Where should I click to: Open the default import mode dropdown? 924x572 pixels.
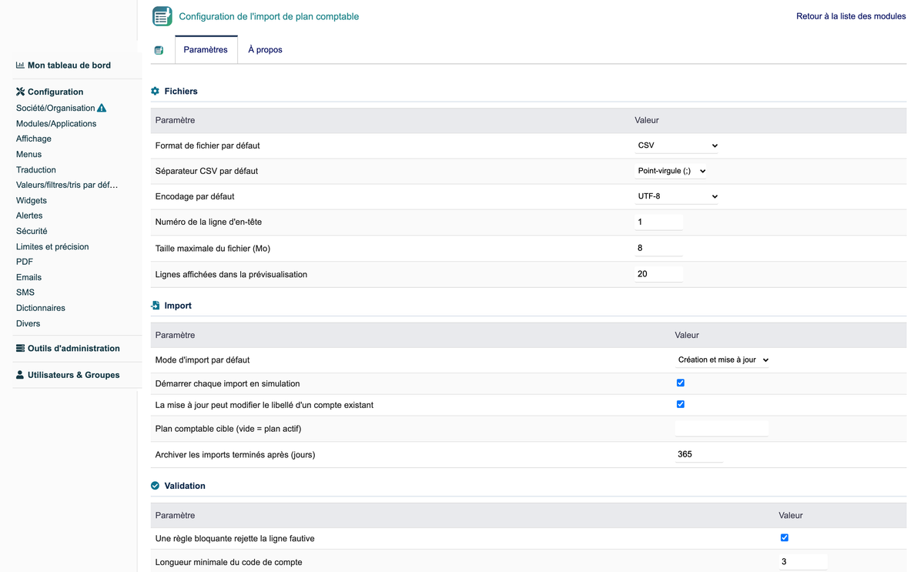click(722, 360)
